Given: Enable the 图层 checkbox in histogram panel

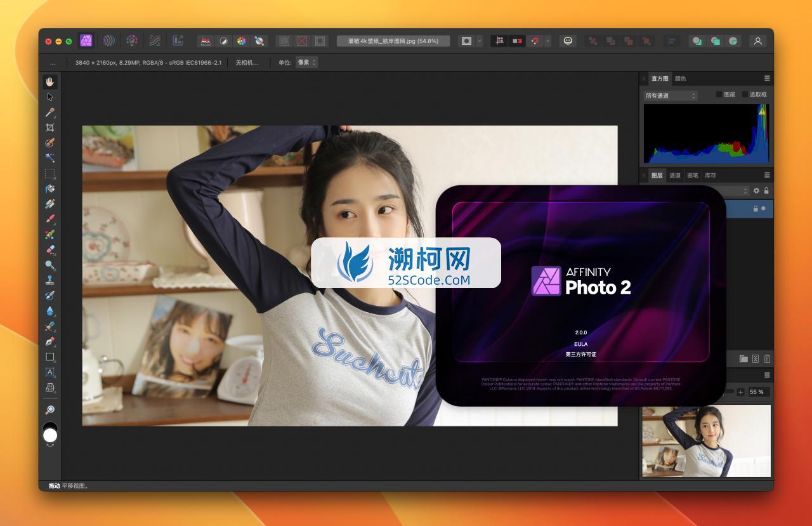Looking at the screenshot, I should pos(719,95).
